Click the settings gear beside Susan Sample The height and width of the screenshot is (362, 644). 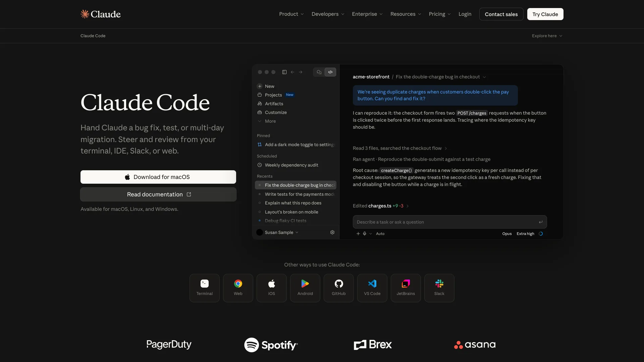coord(332,232)
